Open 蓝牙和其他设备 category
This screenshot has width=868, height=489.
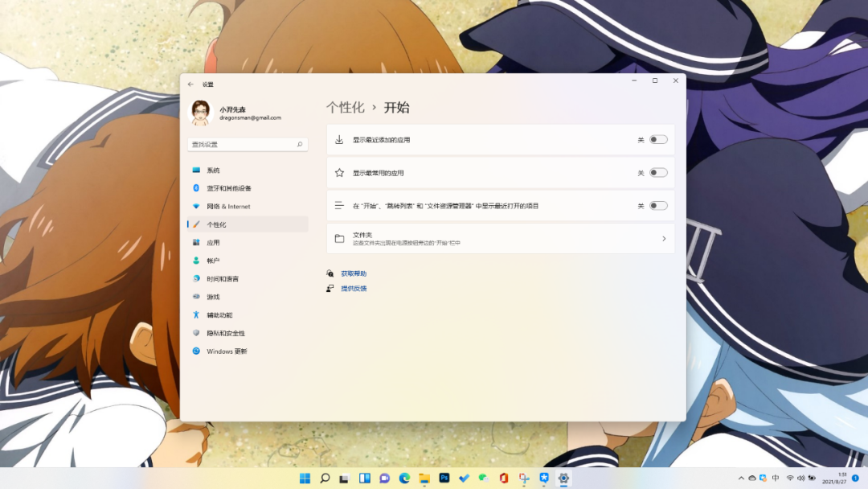[x=248, y=188]
